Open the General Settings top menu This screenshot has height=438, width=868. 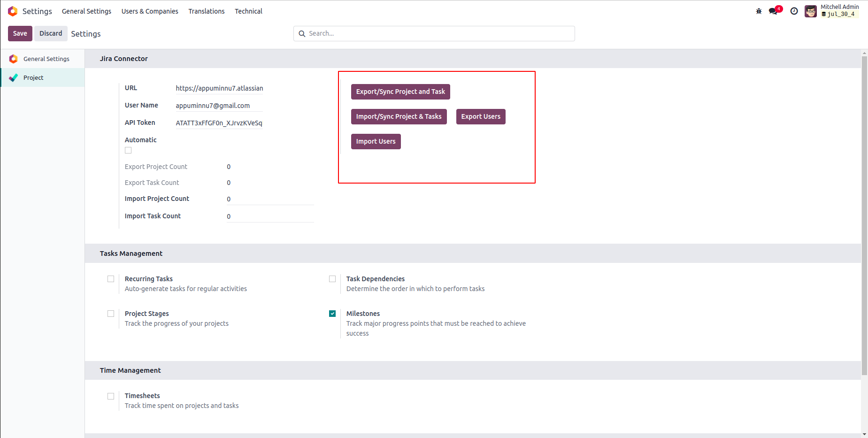[x=86, y=11]
